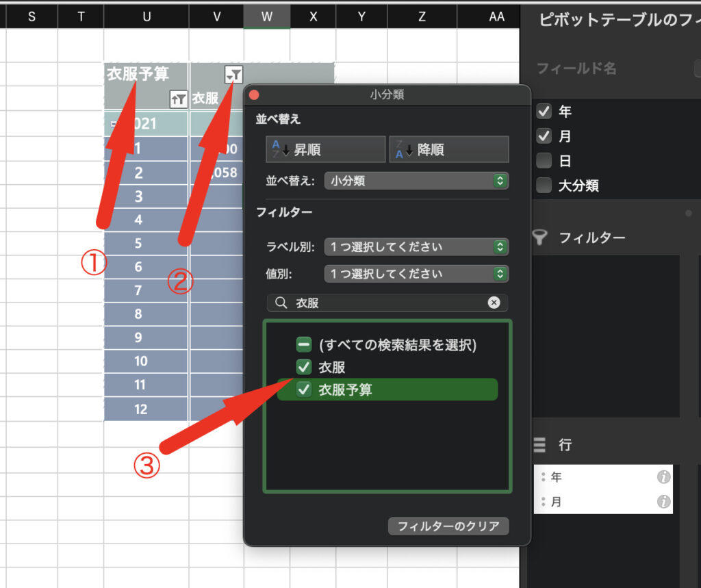Click the magnifier icon in the search box
The width and height of the screenshot is (701, 588).
click(280, 303)
